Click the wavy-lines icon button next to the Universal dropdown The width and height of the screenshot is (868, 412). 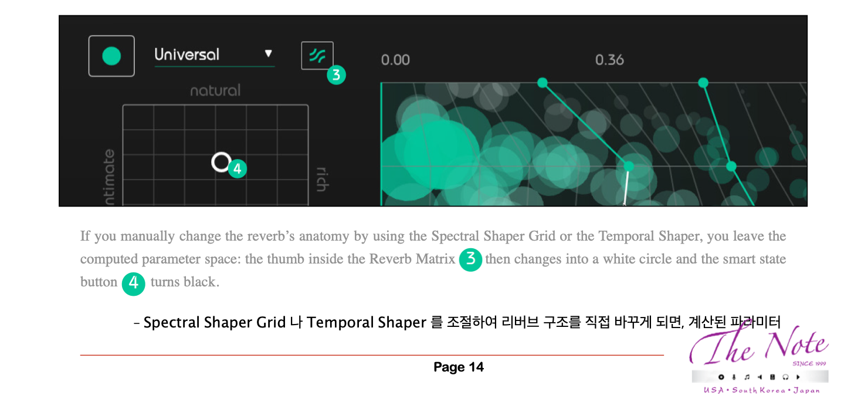coord(317,56)
